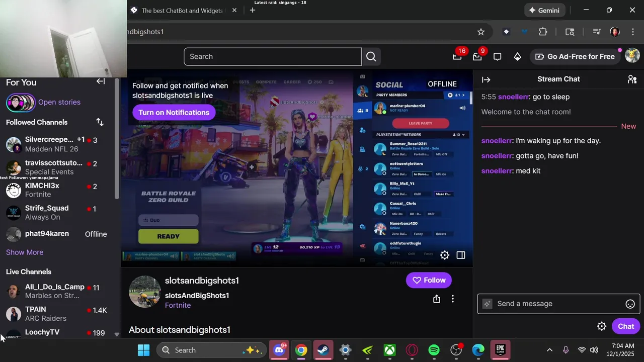Screen dimensions: 644x362
Task: Turn on Notifications for slotsandbigshots1
Action: [x=174, y=112]
